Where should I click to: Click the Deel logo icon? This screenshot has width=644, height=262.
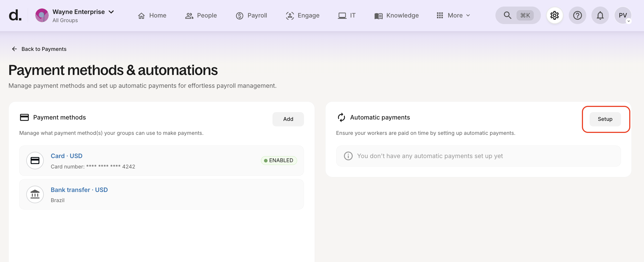click(15, 15)
